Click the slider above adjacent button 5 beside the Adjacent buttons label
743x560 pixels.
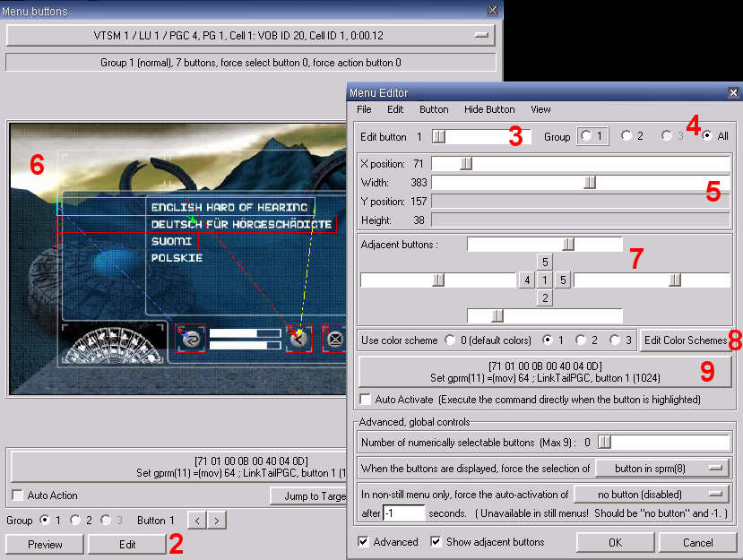(x=544, y=245)
